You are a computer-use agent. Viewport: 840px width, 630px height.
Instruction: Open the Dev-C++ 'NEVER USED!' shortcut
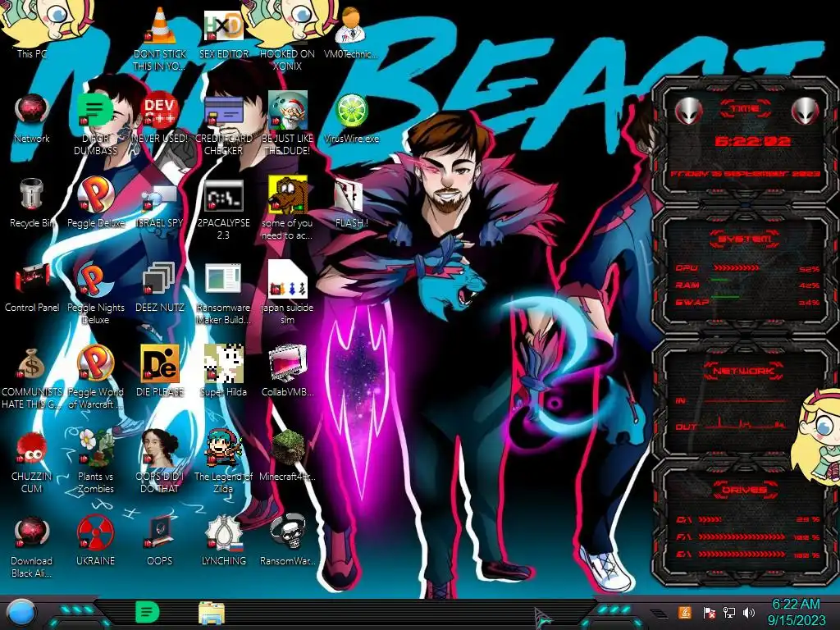tap(160, 111)
